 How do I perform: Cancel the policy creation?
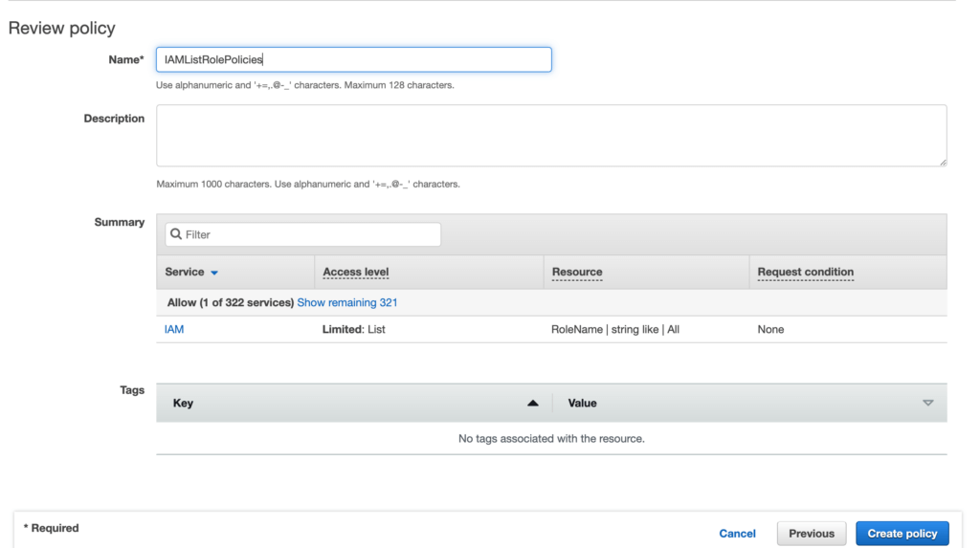click(x=737, y=534)
